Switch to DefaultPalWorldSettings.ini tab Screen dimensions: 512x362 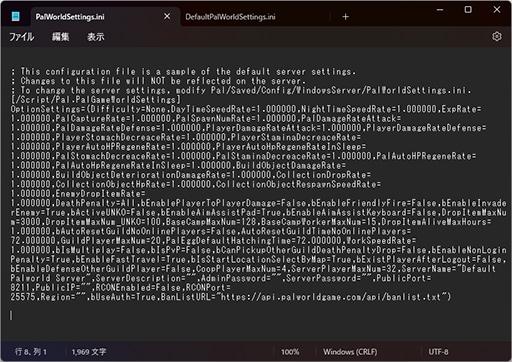click(230, 17)
